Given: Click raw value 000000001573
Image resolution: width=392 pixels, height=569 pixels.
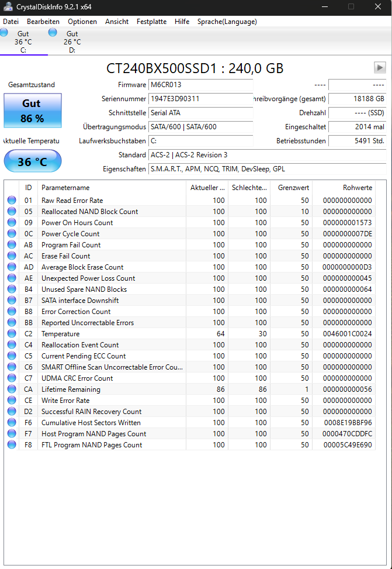Looking at the screenshot, I should pyautogui.click(x=348, y=222).
